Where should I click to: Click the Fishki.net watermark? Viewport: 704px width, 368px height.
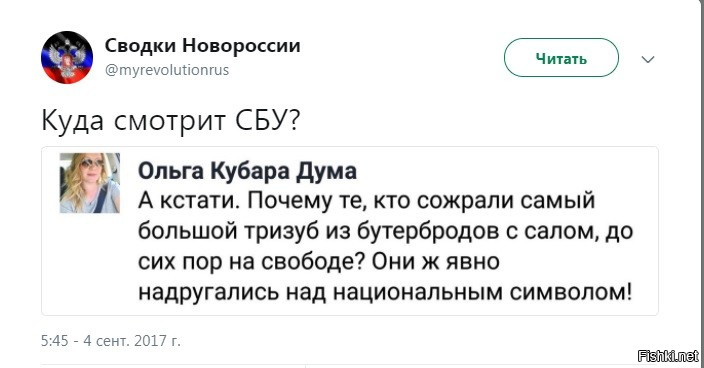coord(668,356)
